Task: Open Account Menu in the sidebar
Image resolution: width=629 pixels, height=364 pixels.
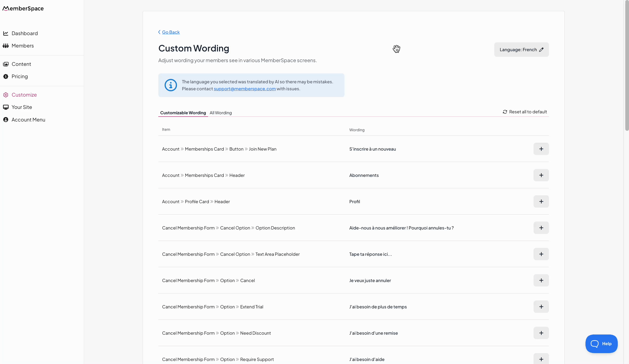Action: click(x=28, y=120)
